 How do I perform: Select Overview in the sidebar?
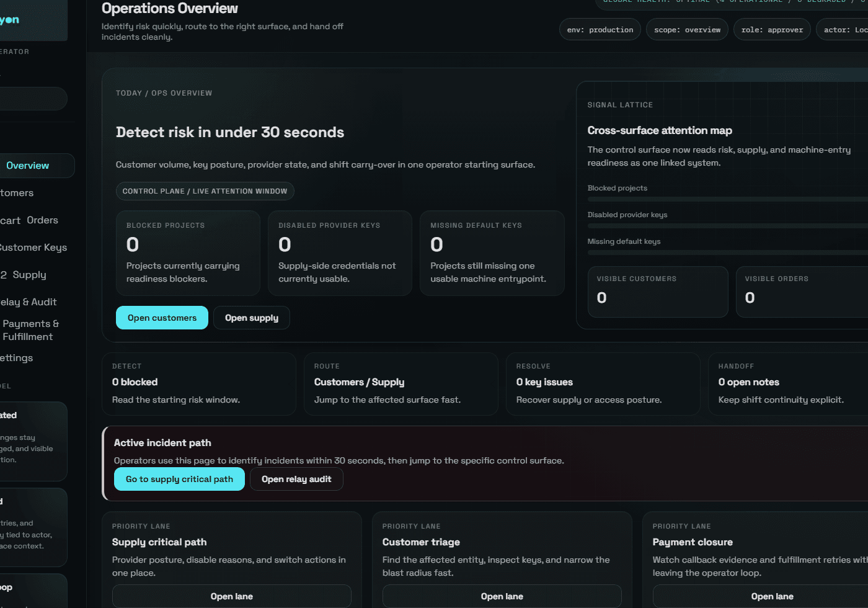27,165
